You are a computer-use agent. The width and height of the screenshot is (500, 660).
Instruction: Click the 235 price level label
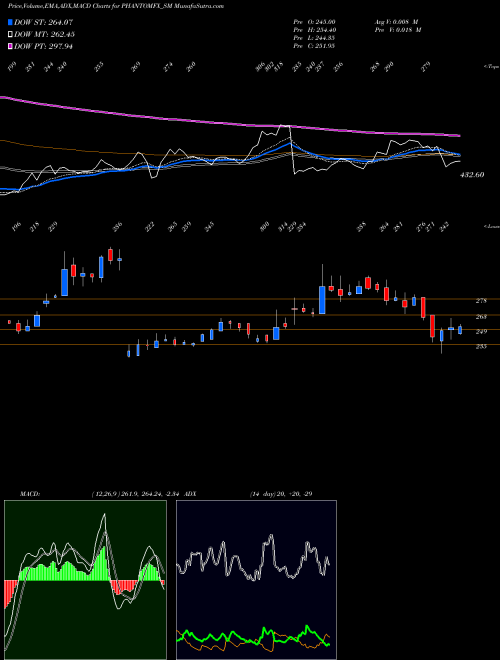point(481,346)
